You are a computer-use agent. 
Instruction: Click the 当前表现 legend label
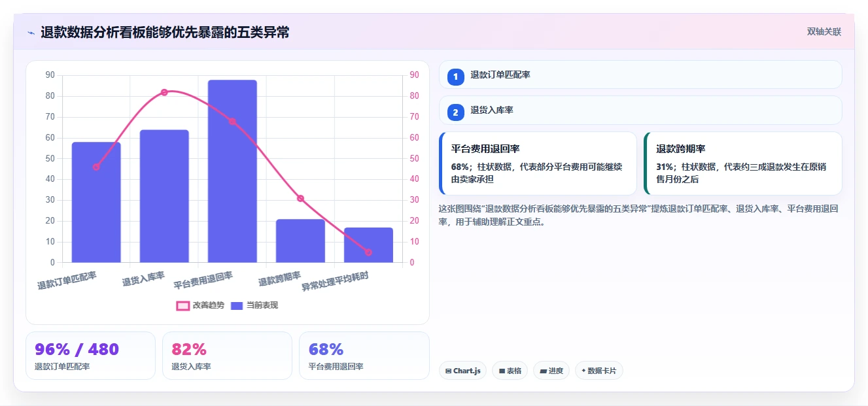click(262, 305)
